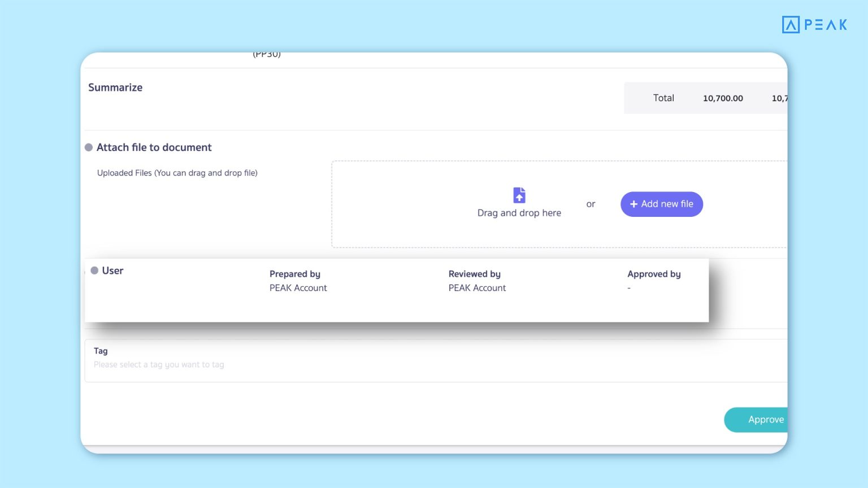This screenshot has height=488, width=868.
Task: Click the Reviewed by label
Action: coord(474,274)
